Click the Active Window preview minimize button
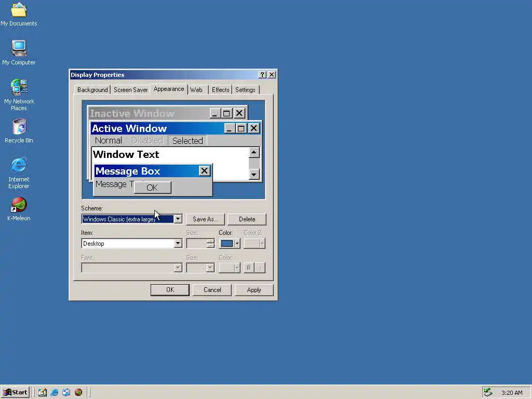The width and height of the screenshot is (532, 399). coord(230,128)
